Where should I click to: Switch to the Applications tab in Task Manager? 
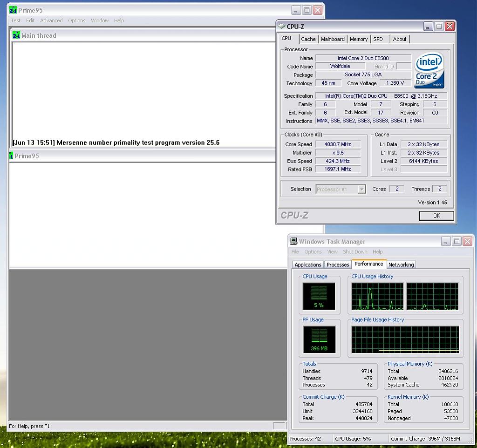(x=308, y=265)
